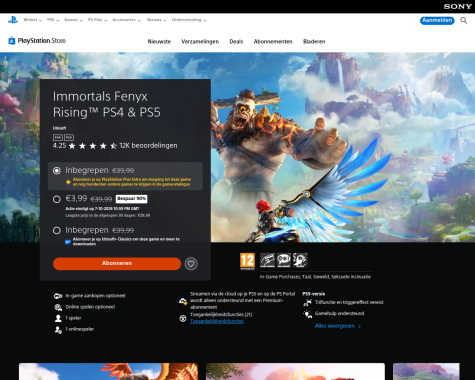Image resolution: width=475 pixels, height=380 pixels.
Task: Click the Bespaar 90% discount badge
Action: [131, 199]
